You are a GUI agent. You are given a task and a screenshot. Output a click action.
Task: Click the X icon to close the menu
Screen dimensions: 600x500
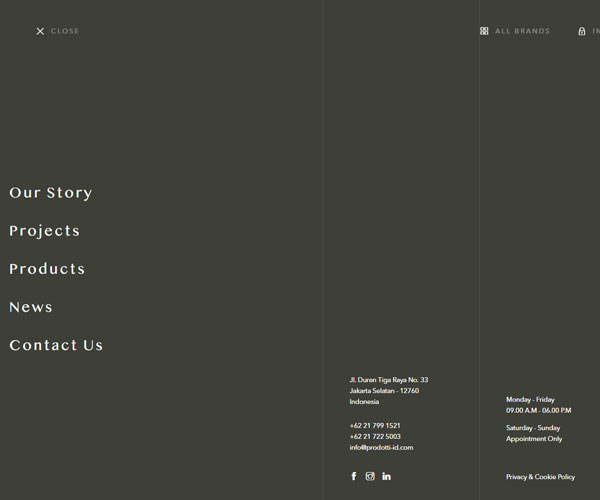click(40, 31)
